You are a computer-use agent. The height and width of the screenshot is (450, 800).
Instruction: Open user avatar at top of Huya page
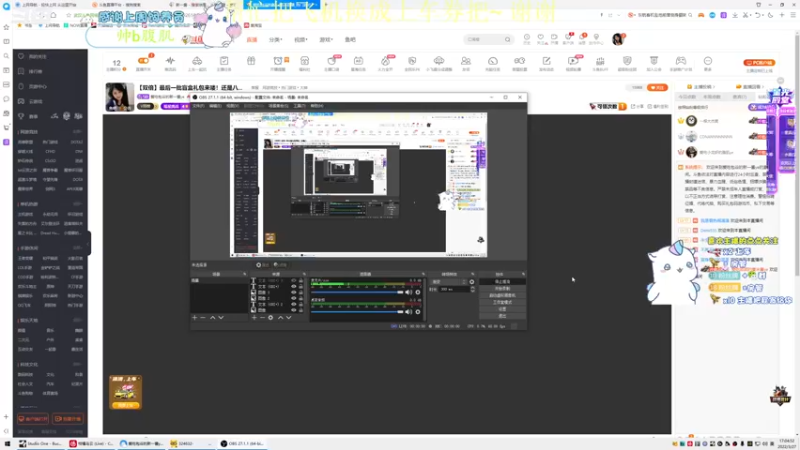click(x=618, y=39)
